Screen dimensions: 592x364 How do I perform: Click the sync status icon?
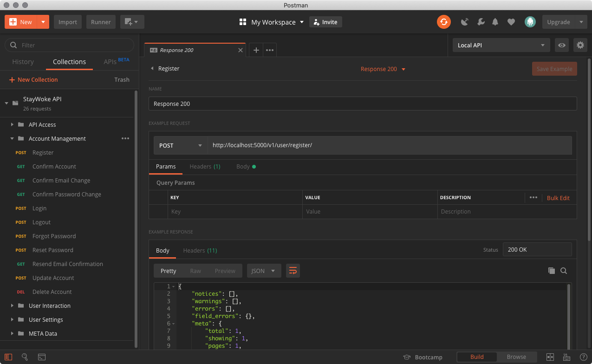coord(443,21)
